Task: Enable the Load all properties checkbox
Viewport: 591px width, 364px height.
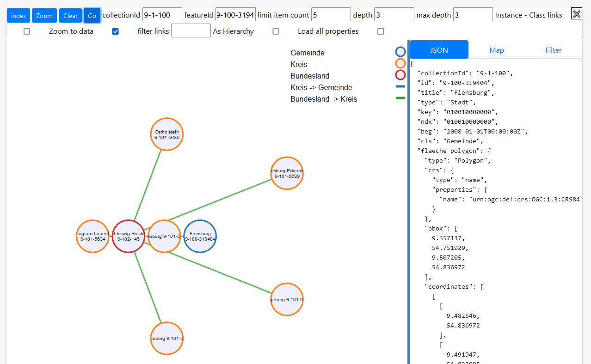Action: [x=381, y=31]
